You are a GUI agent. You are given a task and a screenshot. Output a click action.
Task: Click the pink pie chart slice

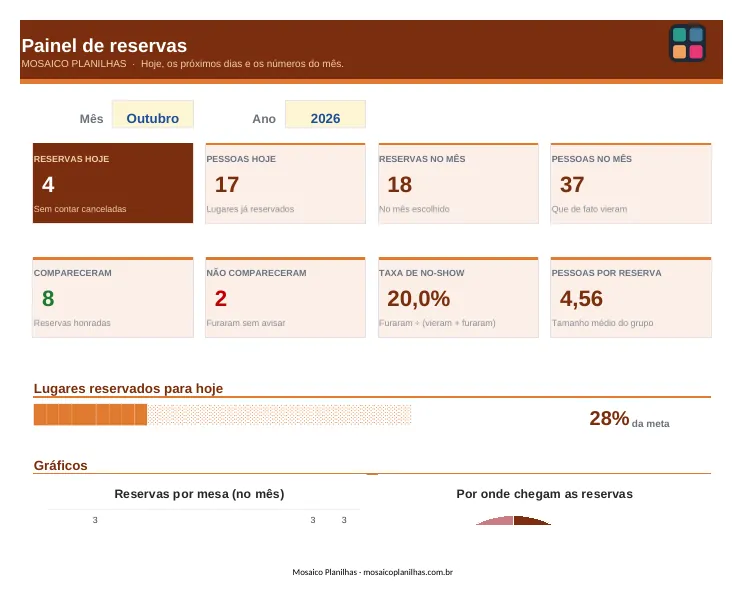498,521
